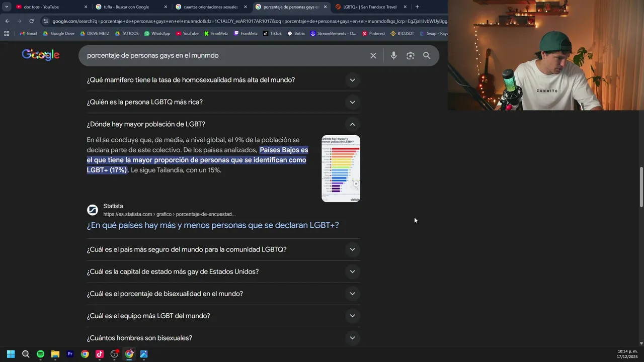The image size is (644, 362).
Task: Expand '¿Cuál es el país más seguro' question
Action: [x=223, y=249]
